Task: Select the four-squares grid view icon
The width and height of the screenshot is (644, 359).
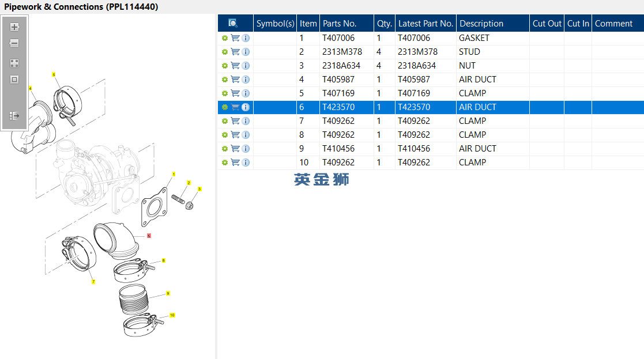Action: (x=14, y=63)
